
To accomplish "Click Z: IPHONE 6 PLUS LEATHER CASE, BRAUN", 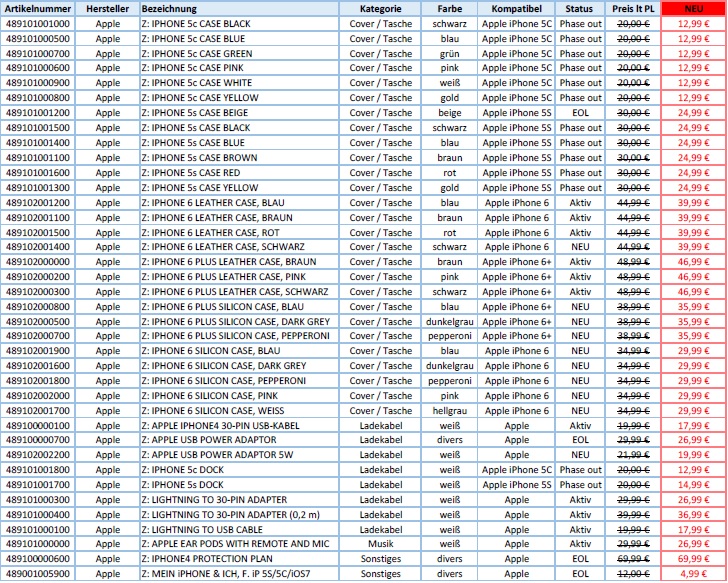I will pos(239,261).
